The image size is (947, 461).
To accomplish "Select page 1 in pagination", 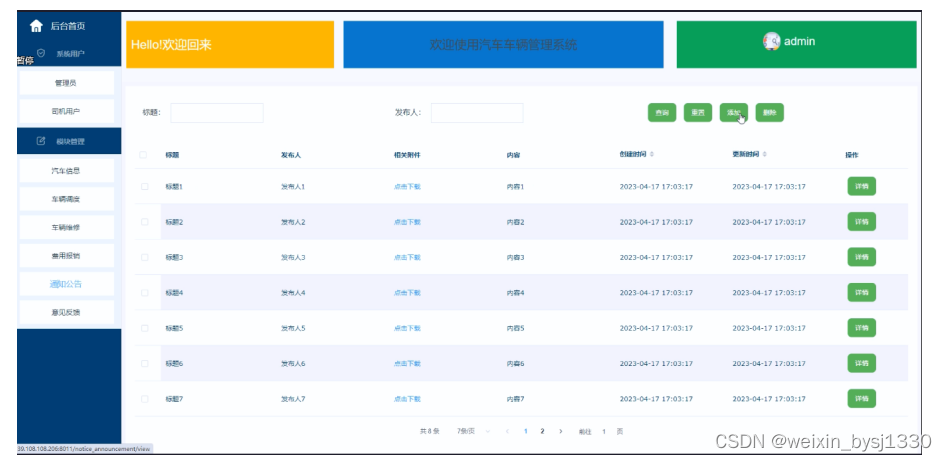I will tap(525, 431).
